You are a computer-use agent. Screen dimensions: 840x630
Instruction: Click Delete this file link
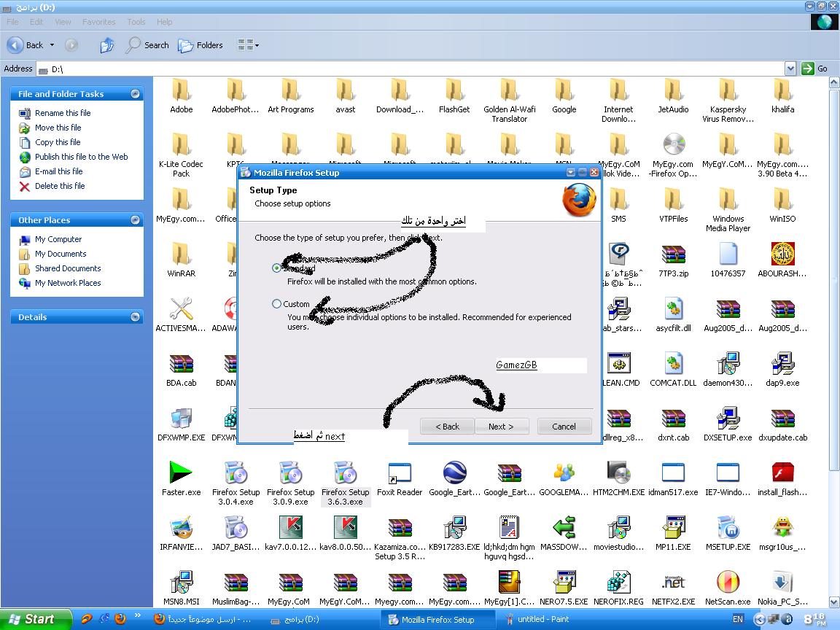(60, 186)
